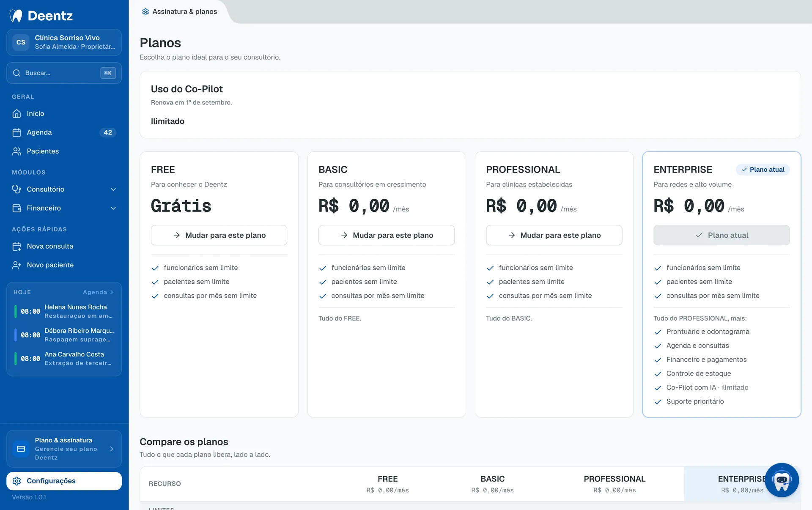The width and height of the screenshot is (812, 510).
Task: Click the Versão 1.0.1 label
Action: point(29,497)
